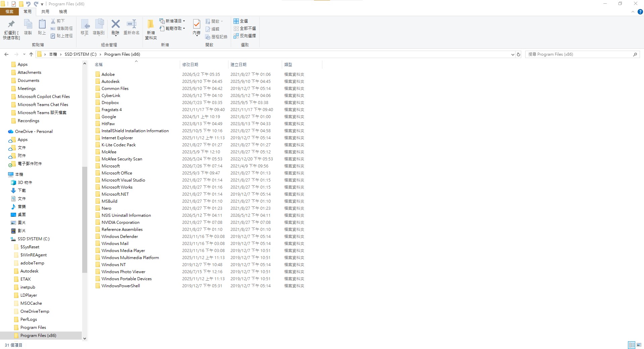644x349 pixels.
Task: Click the 貼上 paste icon
Action: click(42, 24)
